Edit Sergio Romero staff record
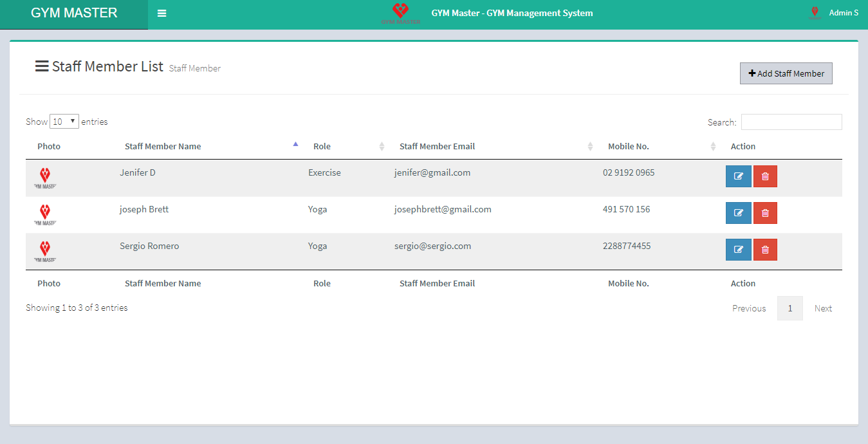 [738, 250]
